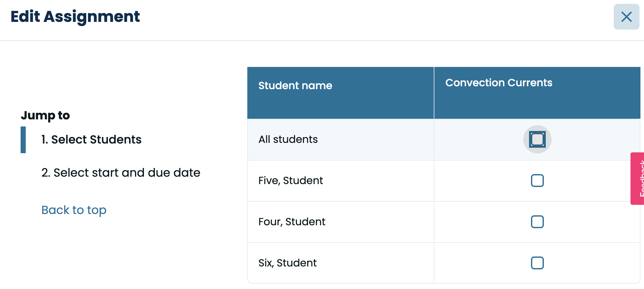Click the Edit Assignment title heading
This screenshot has height=289, width=644.
pos(75,17)
